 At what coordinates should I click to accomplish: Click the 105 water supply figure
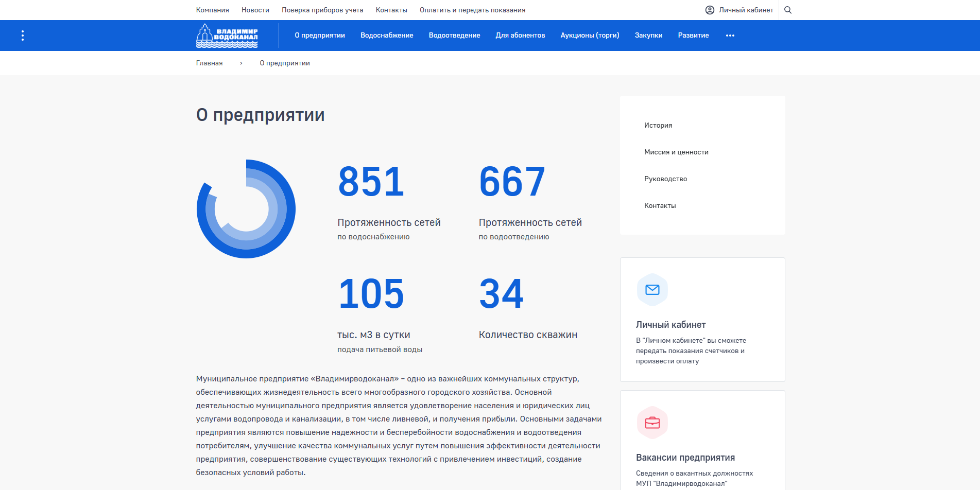click(x=371, y=293)
